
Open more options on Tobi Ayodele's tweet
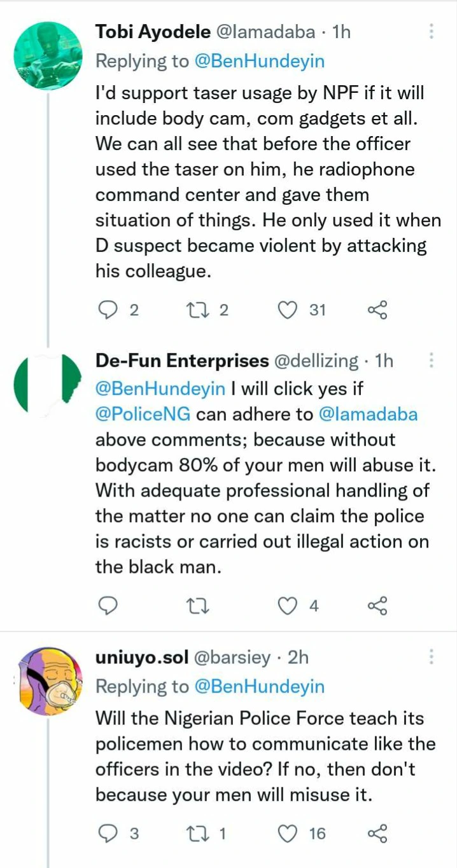(432, 31)
